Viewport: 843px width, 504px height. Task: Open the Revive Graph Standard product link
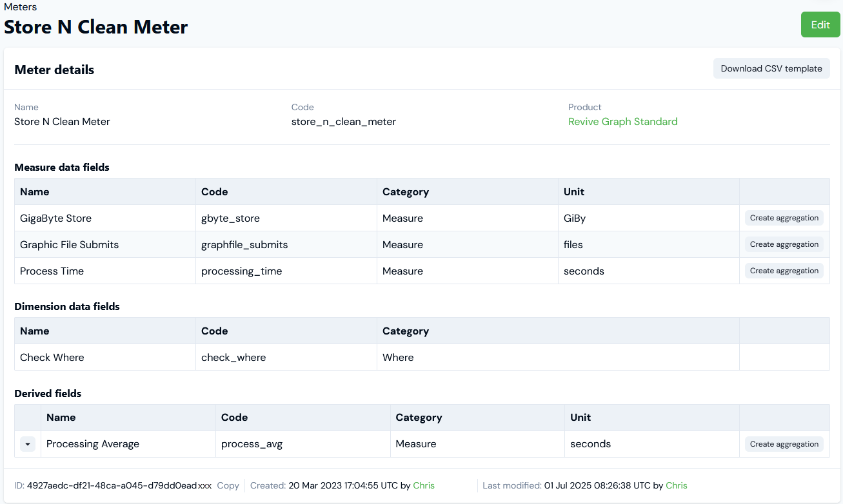622,122
